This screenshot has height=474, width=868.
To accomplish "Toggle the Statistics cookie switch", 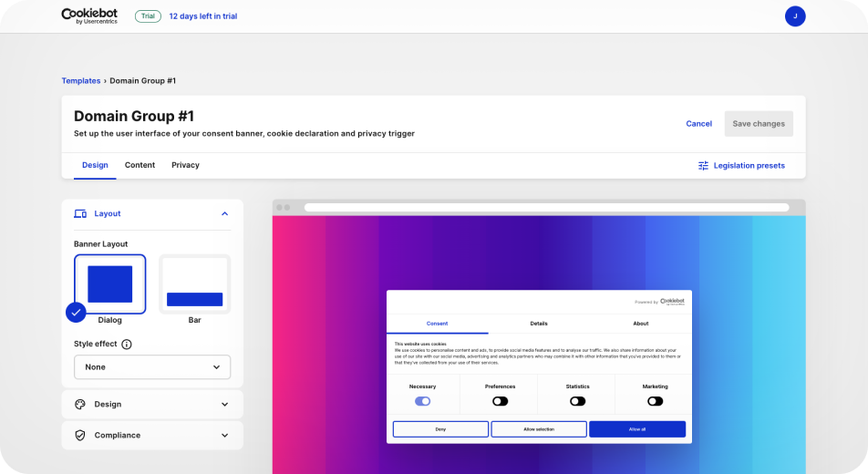I will [577, 401].
